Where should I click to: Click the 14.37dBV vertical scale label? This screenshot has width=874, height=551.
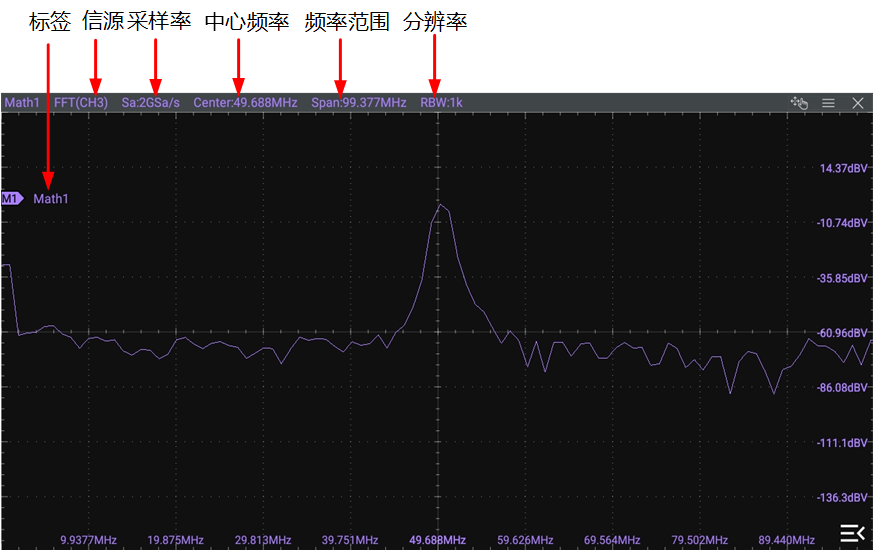(843, 168)
